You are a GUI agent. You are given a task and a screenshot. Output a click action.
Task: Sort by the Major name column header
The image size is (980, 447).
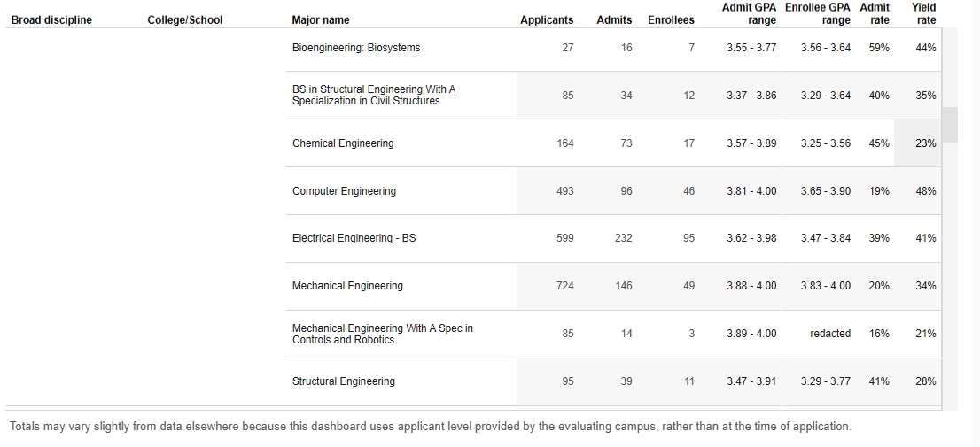coord(321,20)
